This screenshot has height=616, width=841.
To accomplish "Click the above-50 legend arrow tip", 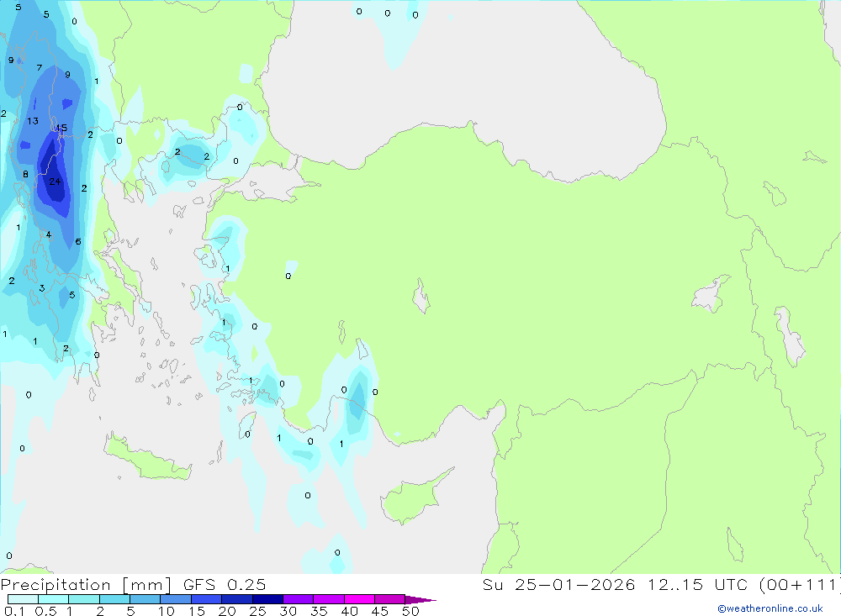I will [421, 600].
